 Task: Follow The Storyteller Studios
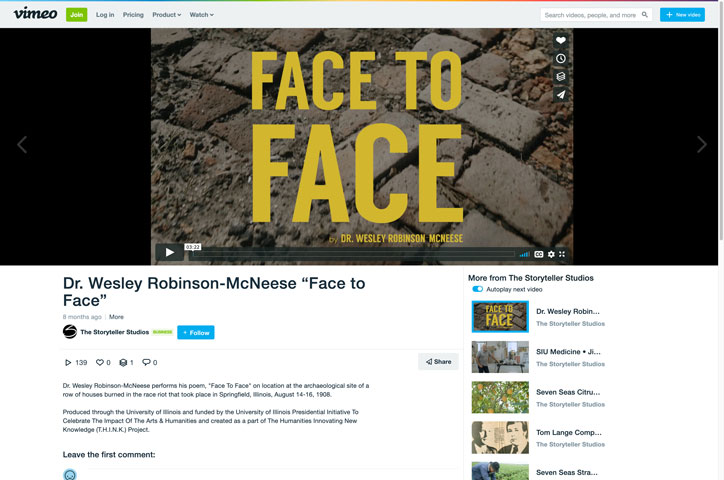click(x=196, y=332)
